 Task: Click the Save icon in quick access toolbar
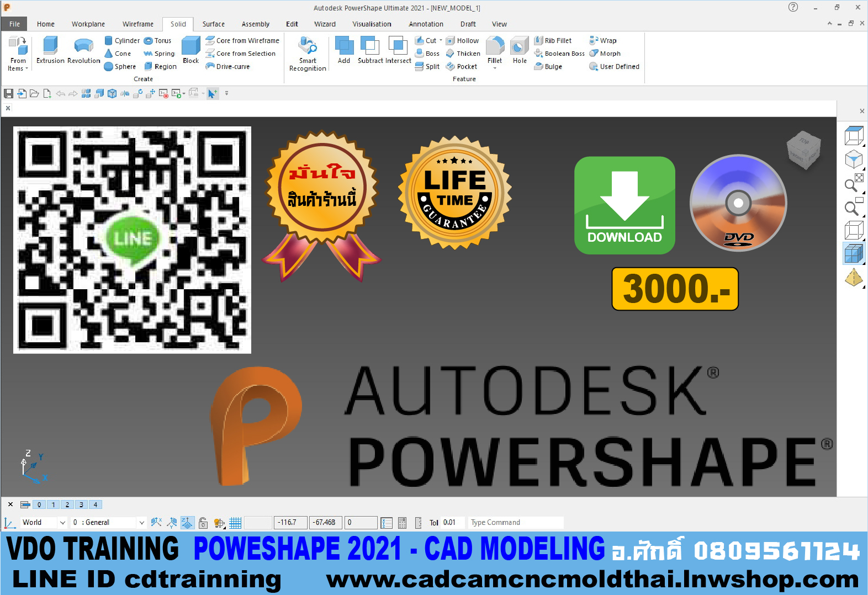pyautogui.click(x=9, y=93)
